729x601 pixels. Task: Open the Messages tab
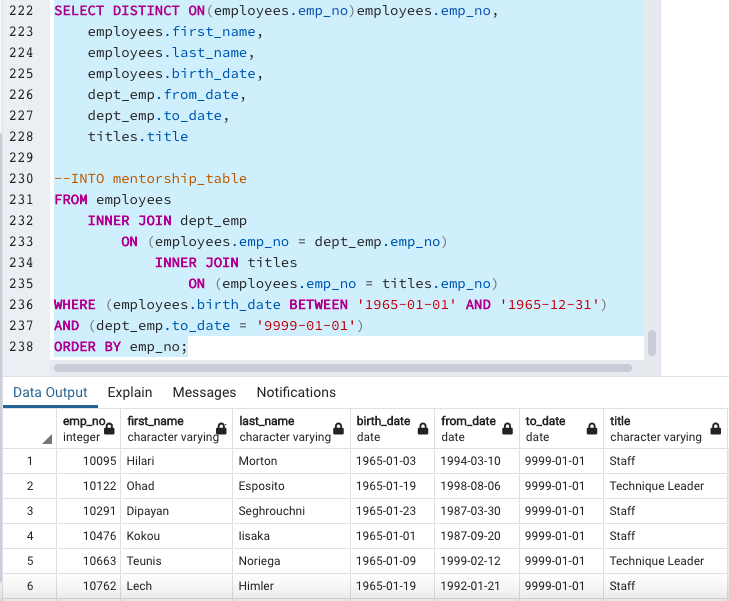coord(204,392)
